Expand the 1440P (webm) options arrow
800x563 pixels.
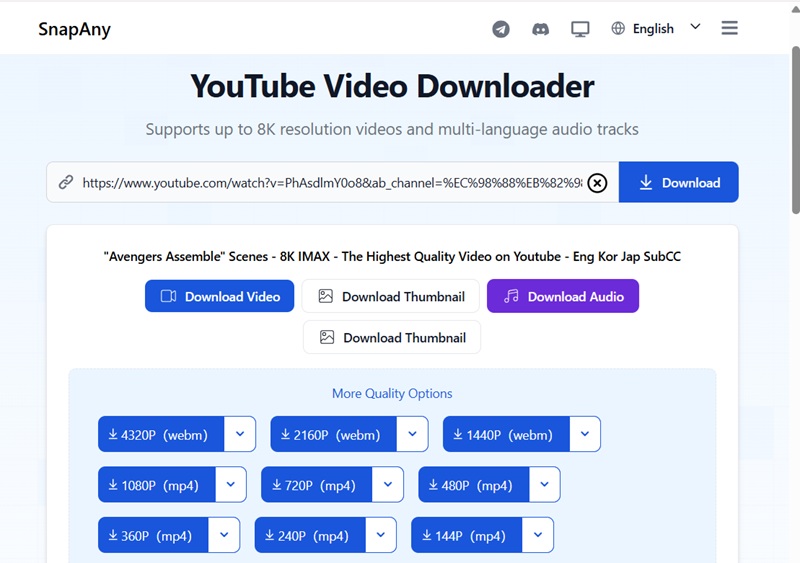point(585,434)
